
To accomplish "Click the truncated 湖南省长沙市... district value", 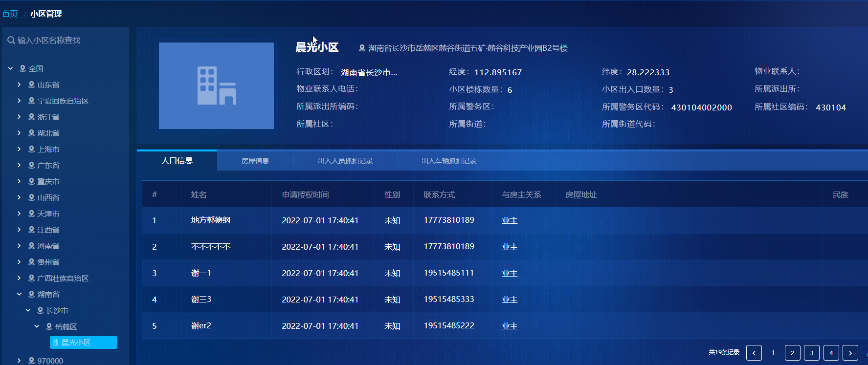I will [x=369, y=73].
